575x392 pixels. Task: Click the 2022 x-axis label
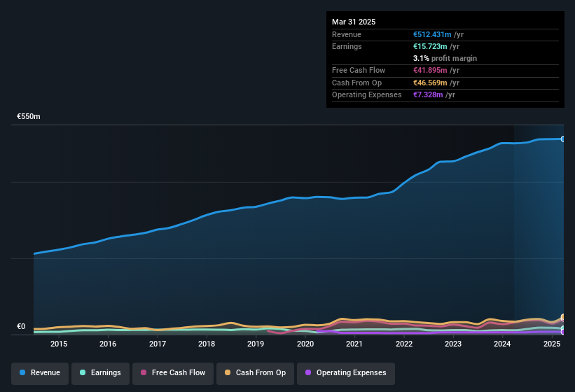pos(403,344)
